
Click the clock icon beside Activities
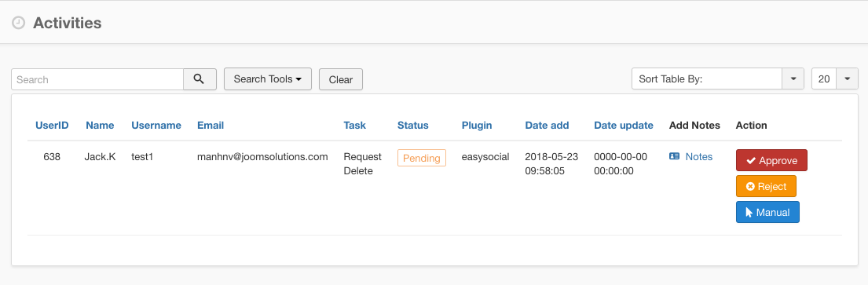[18, 24]
